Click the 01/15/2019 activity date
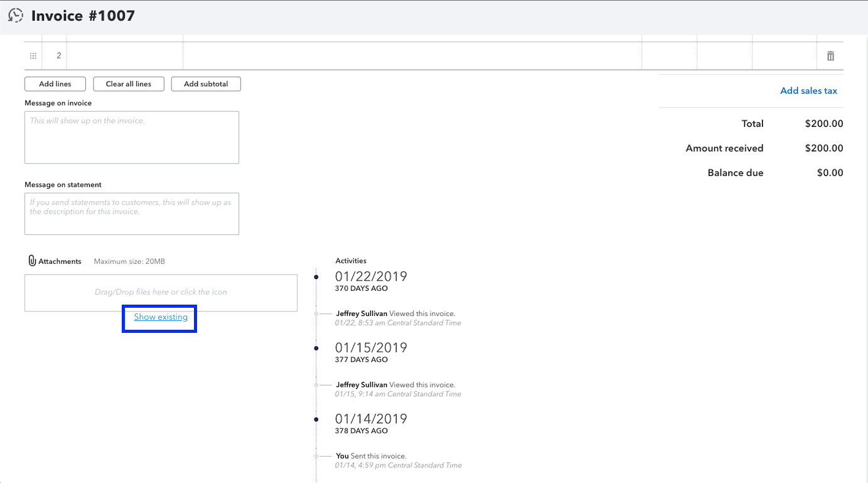Screen dimensions: 868x483 (371, 347)
